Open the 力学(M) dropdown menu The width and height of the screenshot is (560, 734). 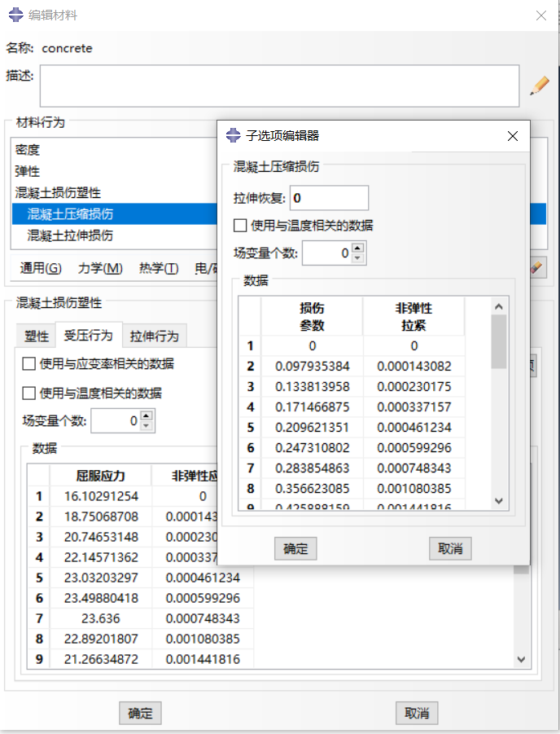(x=100, y=268)
